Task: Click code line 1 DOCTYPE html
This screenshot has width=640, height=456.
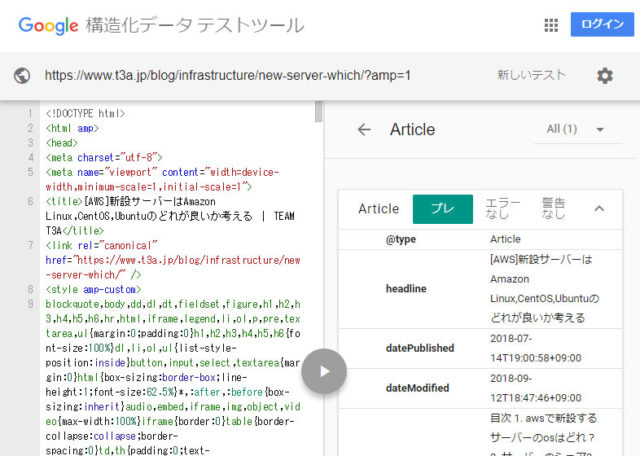Action: (x=85, y=113)
